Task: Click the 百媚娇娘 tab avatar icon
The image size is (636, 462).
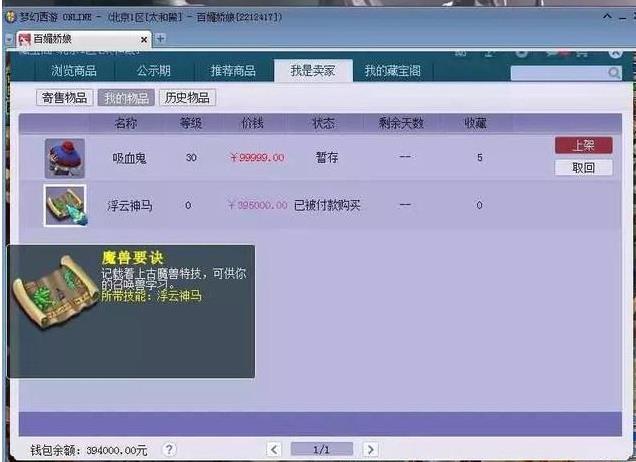Action: point(25,39)
